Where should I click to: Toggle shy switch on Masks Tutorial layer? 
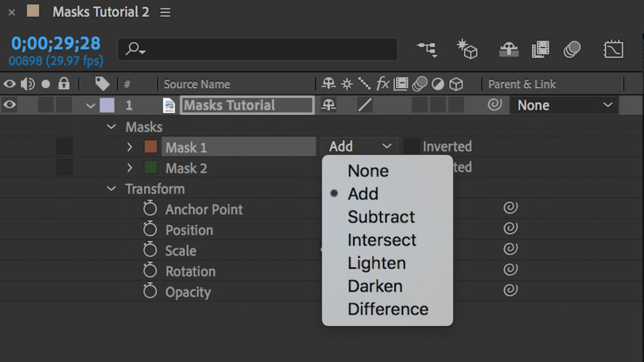point(328,105)
